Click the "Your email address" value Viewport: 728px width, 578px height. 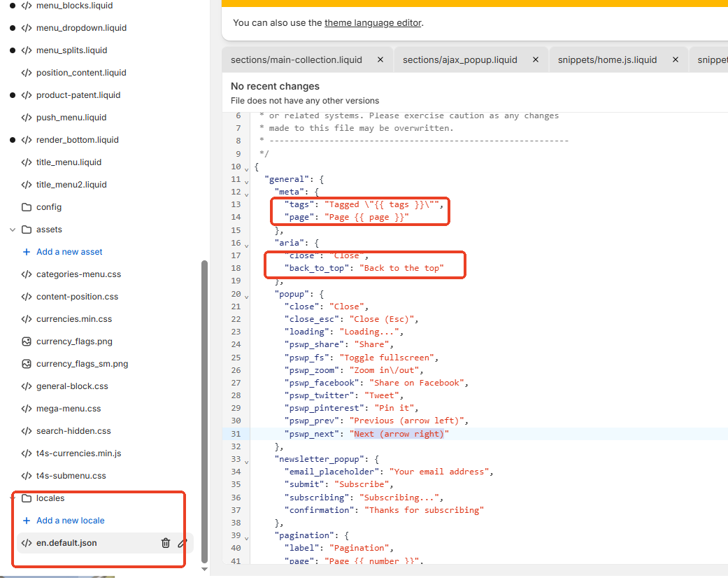pyautogui.click(x=439, y=472)
